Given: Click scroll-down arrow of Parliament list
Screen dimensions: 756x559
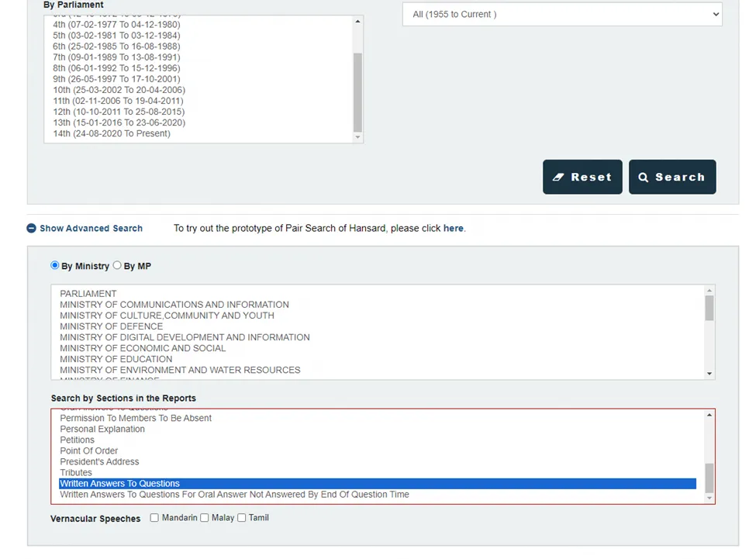Looking at the screenshot, I should 357,137.
